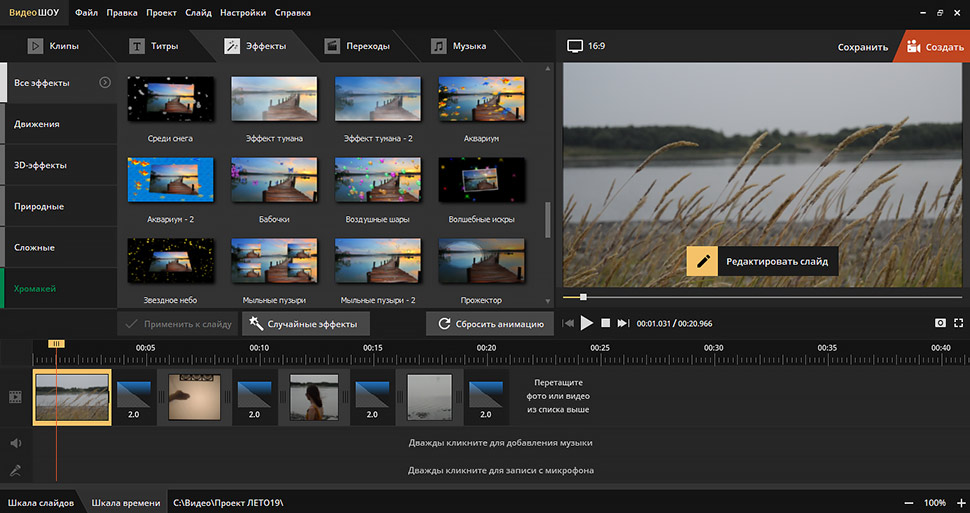970x513 pixels.
Task: Click the speaker music track icon
Action: [15, 443]
